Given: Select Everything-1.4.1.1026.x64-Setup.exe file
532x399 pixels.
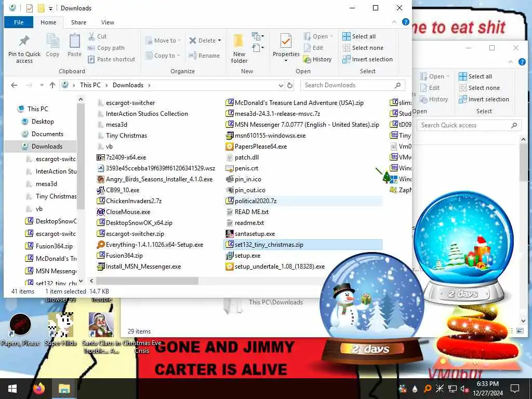Looking at the screenshot, I should [x=150, y=245].
